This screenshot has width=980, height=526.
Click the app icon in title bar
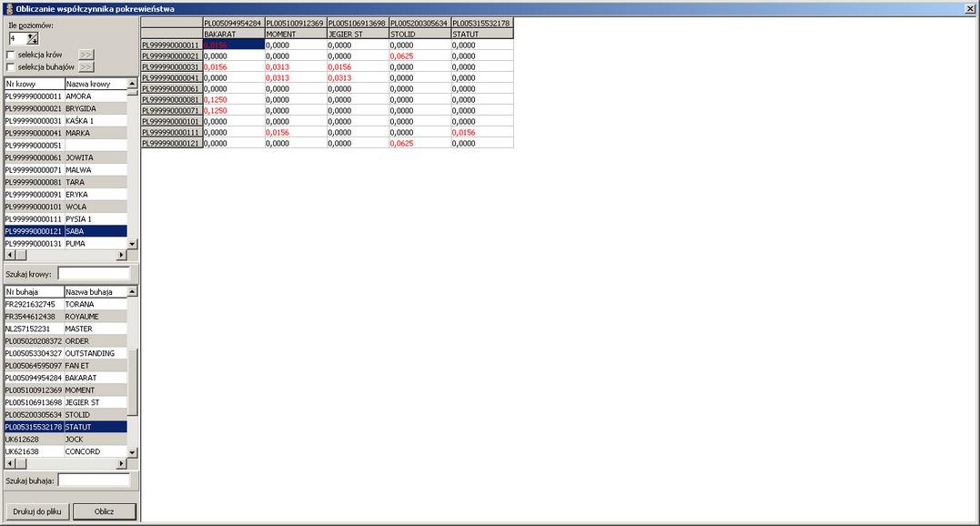pos(7,7)
